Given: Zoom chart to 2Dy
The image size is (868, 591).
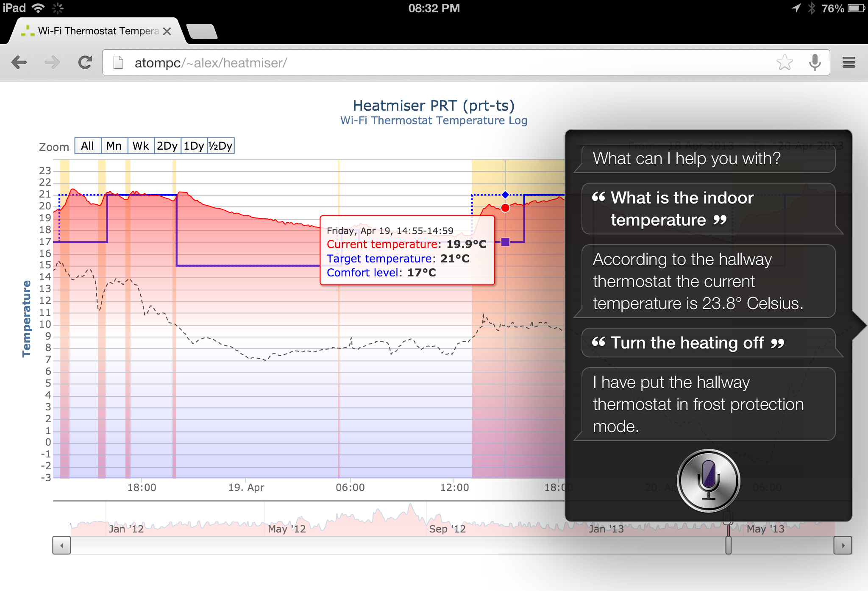Looking at the screenshot, I should [x=167, y=146].
